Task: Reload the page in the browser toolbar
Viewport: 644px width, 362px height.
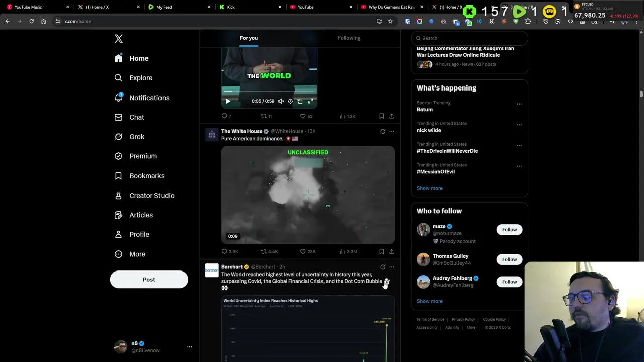Action: coord(31,21)
